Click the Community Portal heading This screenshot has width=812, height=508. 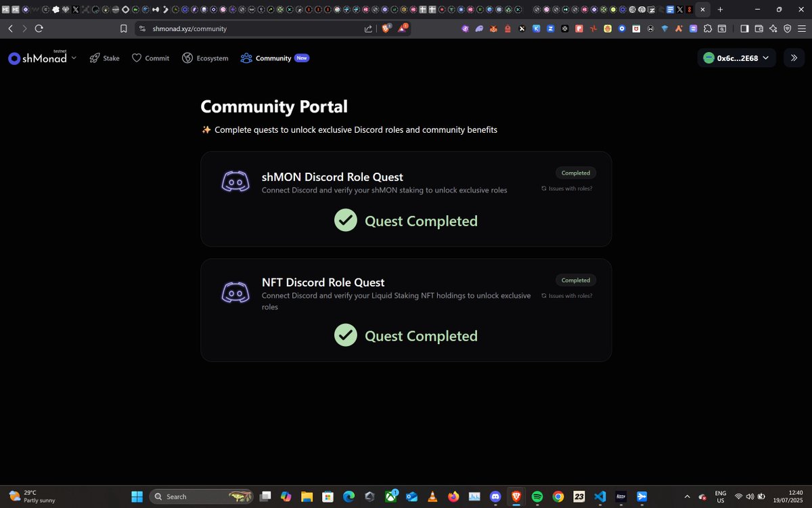click(274, 106)
